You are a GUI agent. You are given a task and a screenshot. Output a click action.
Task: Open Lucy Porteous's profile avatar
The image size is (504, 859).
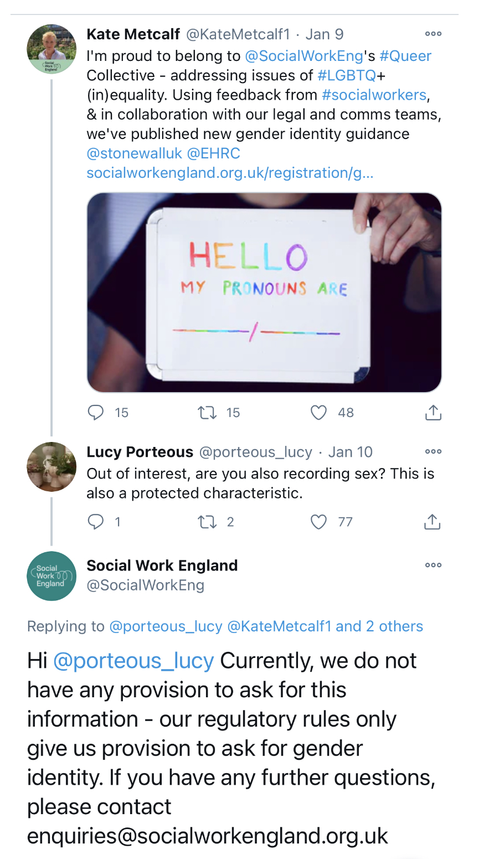tap(52, 467)
